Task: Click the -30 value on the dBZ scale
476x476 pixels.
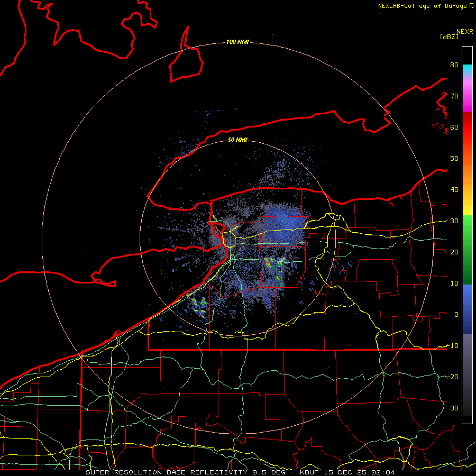Action: click(452, 408)
